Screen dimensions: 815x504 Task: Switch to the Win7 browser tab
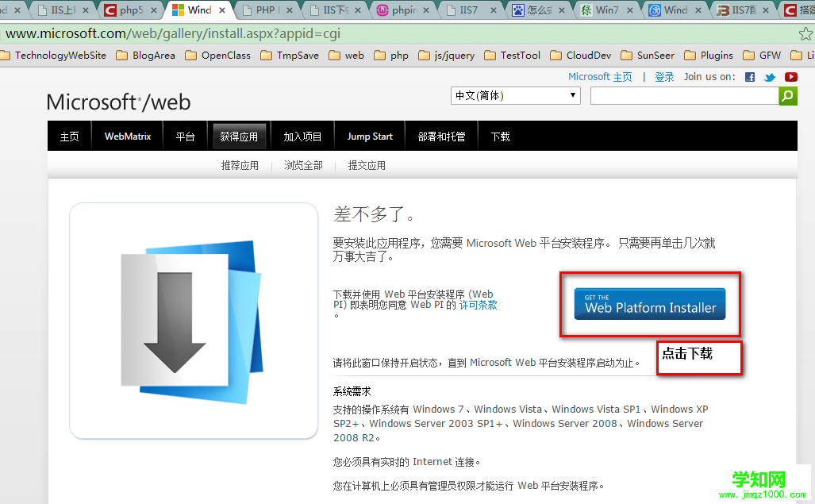click(x=606, y=10)
